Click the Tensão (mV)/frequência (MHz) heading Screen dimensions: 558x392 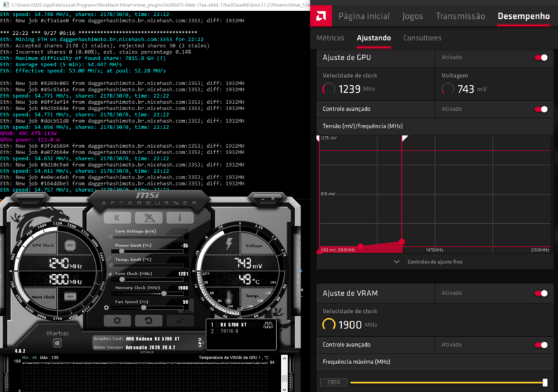click(x=362, y=126)
